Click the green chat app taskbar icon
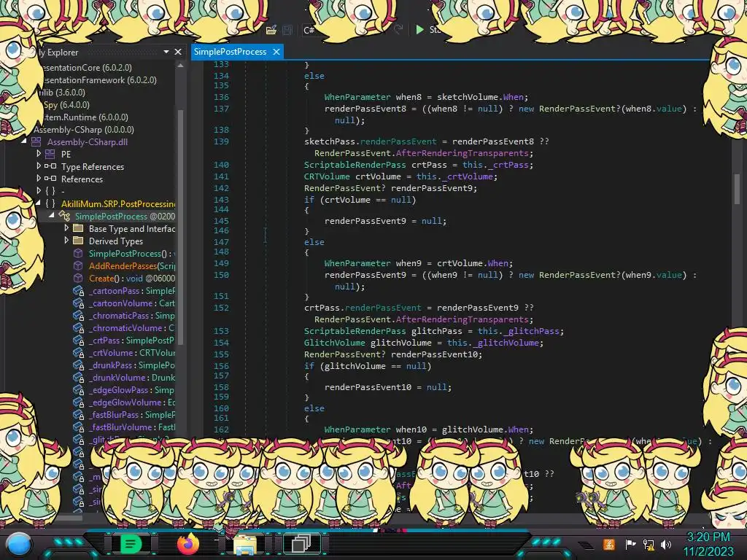This screenshot has height=560, width=747. pyautogui.click(x=131, y=543)
